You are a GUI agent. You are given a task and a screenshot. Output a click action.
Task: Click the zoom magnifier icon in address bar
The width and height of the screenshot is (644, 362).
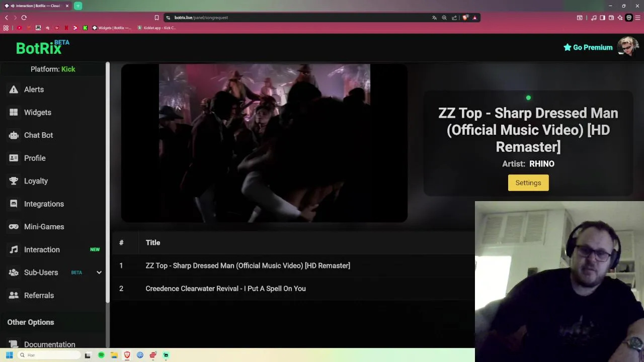pyautogui.click(x=444, y=18)
